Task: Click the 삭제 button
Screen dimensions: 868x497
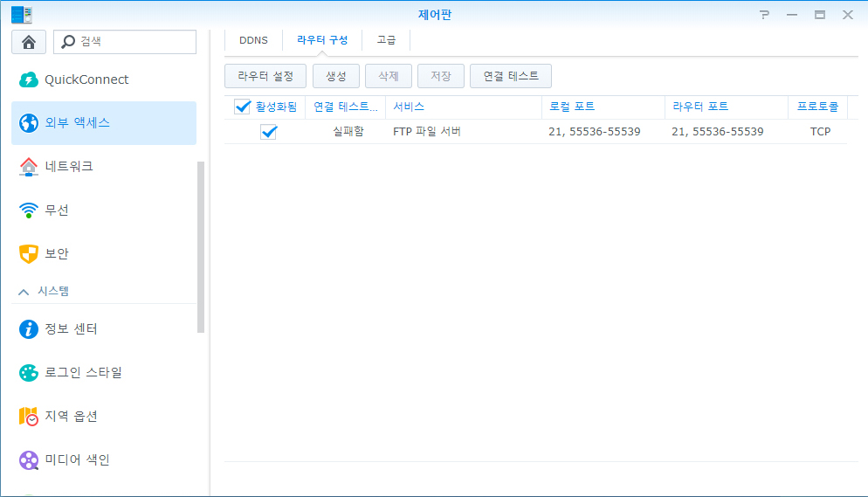Action: point(389,76)
